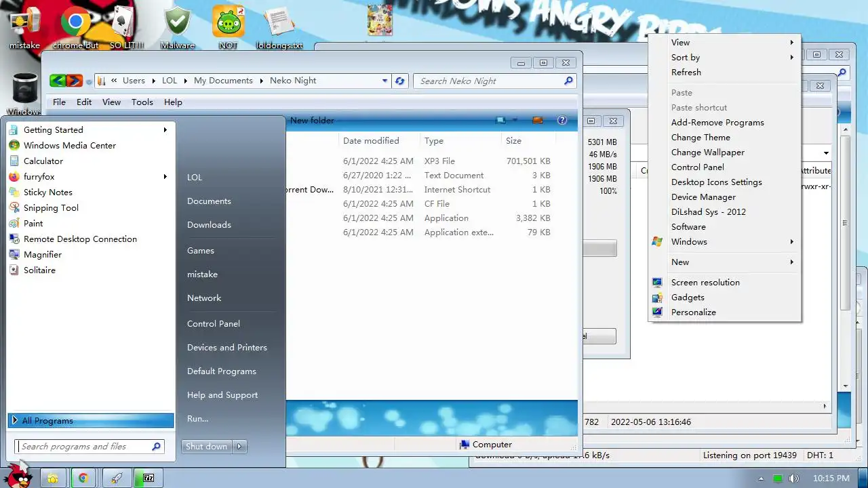Open Devices and Printers link
Viewport: 868px width, 488px height.
227,347
